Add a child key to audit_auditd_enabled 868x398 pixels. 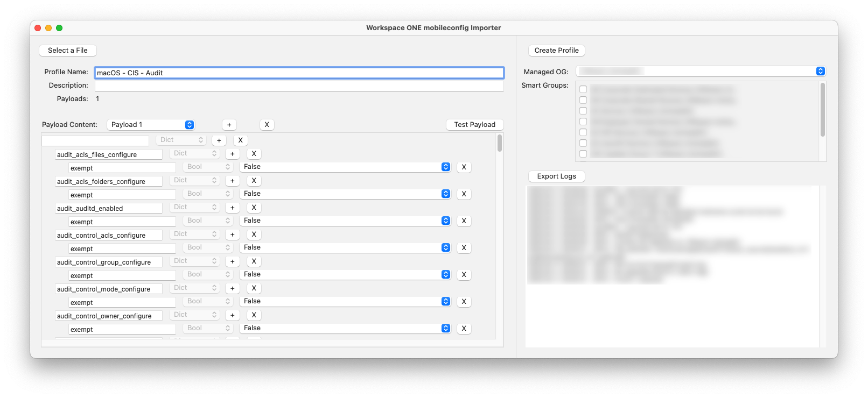pos(232,208)
